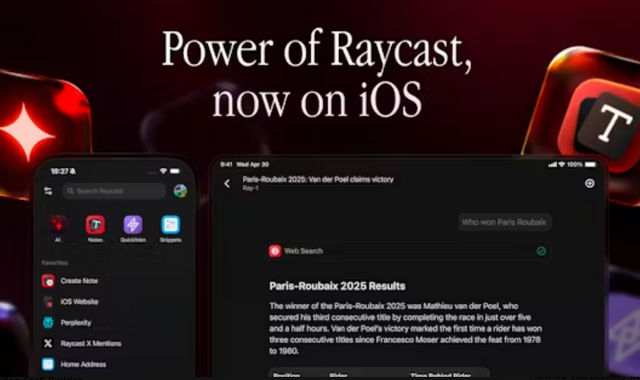Click the Paris-Roubaix 2025 Results heading
The width and height of the screenshot is (640, 380).
[x=337, y=286]
